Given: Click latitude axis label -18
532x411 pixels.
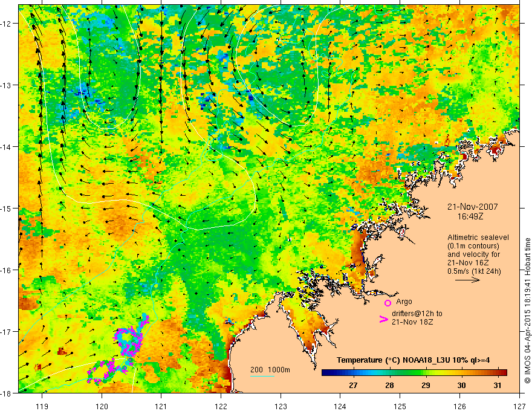Looking at the screenshot, I should [7, 393].
